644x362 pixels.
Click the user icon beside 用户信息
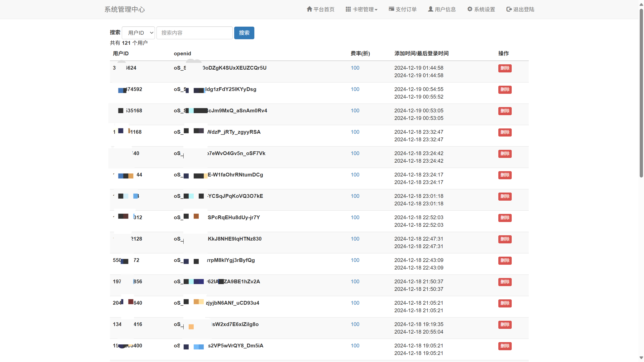point(431,9)
